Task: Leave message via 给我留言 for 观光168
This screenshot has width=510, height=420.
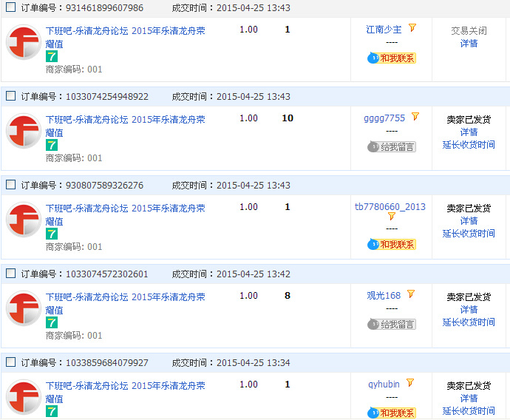Action: coord(392,325)
